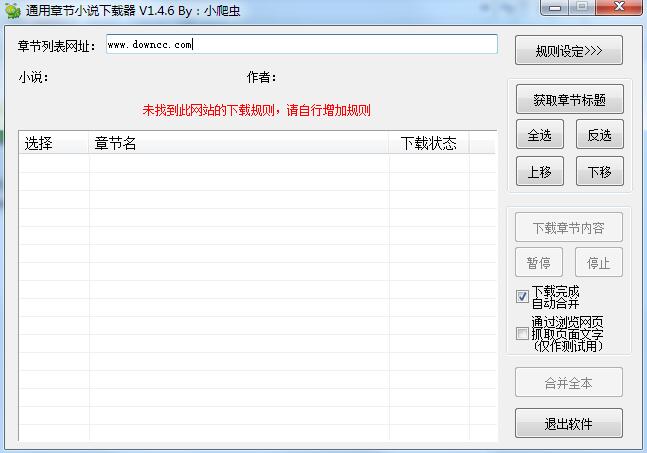Click the disabled 停止 button
647x453 pixels.
click(x=599, y=262)
